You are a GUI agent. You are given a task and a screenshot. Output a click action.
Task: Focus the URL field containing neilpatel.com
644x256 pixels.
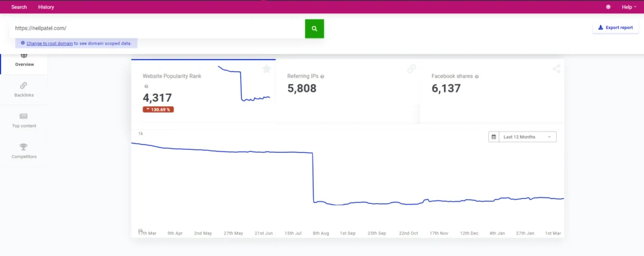click(157, 28)
